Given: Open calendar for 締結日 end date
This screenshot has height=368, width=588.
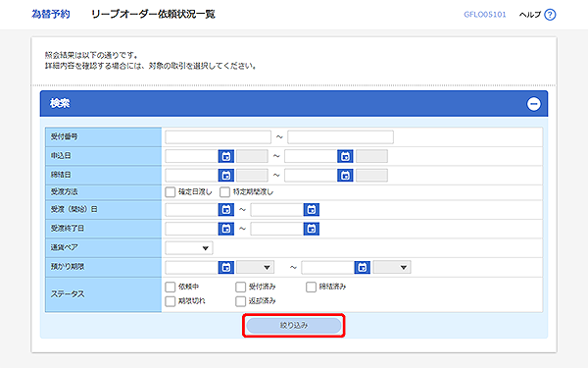Looking at the screenshot, I should (x=345, y=176).
